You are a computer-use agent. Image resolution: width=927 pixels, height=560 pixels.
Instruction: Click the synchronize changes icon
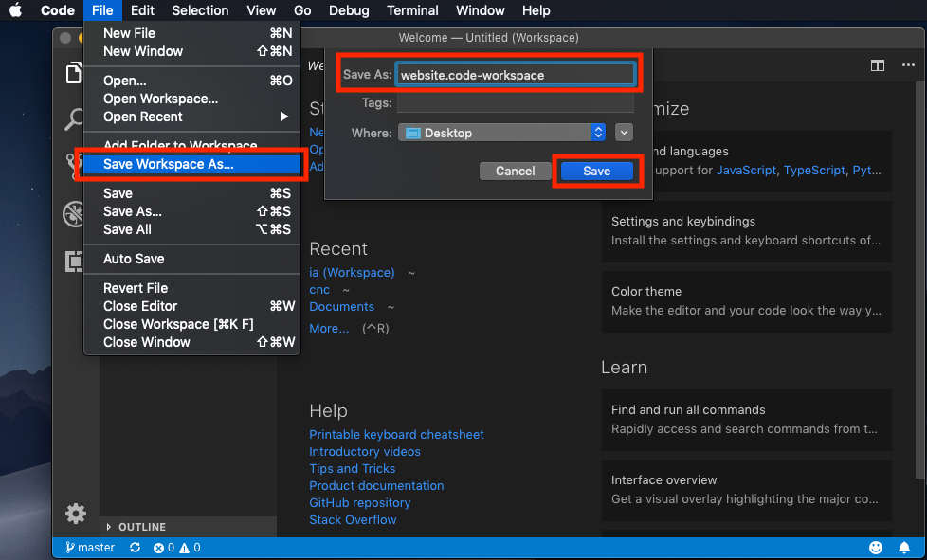coord(135,548)
